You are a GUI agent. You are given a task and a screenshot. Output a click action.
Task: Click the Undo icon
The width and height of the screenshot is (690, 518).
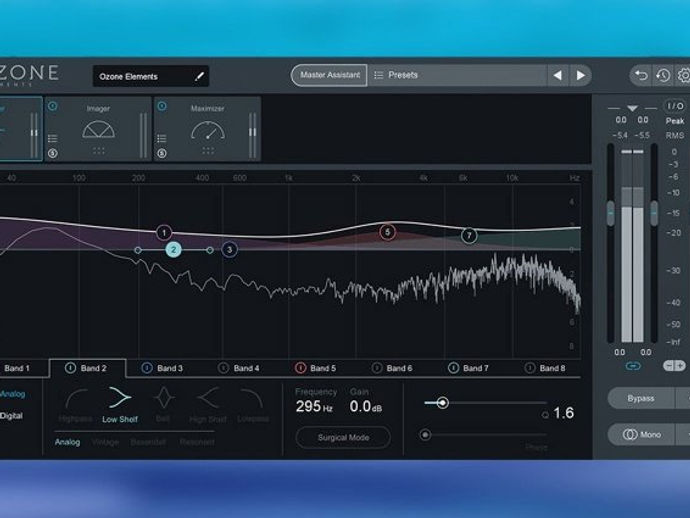(641, 76)
